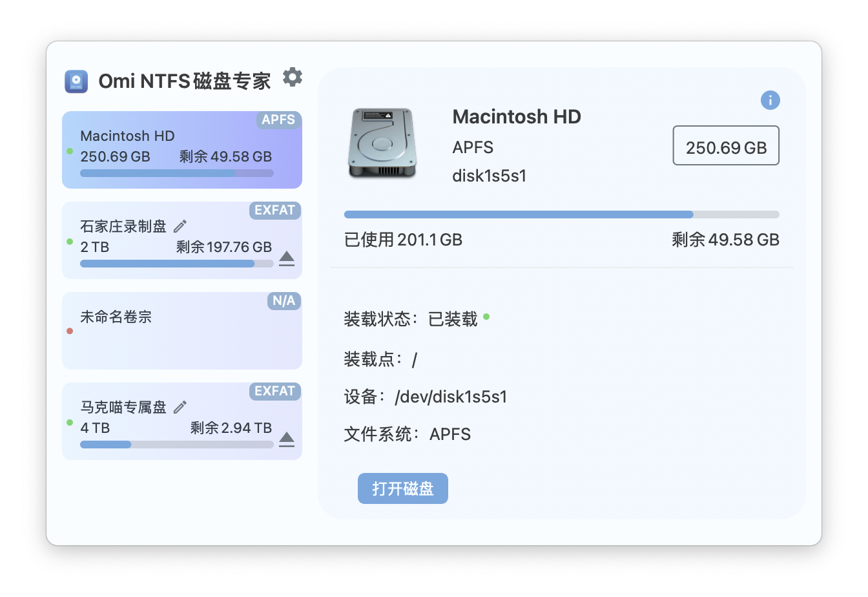Click the Macintosh HD title in detail panel
The height and width of the screenshot is (597, 868).
[517, 117]
